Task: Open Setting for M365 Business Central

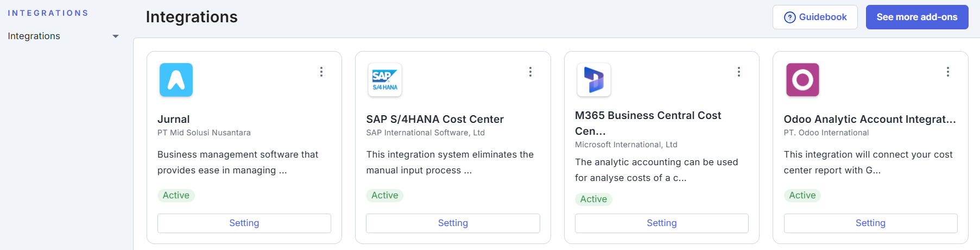Action: click(x=661, y=223)
